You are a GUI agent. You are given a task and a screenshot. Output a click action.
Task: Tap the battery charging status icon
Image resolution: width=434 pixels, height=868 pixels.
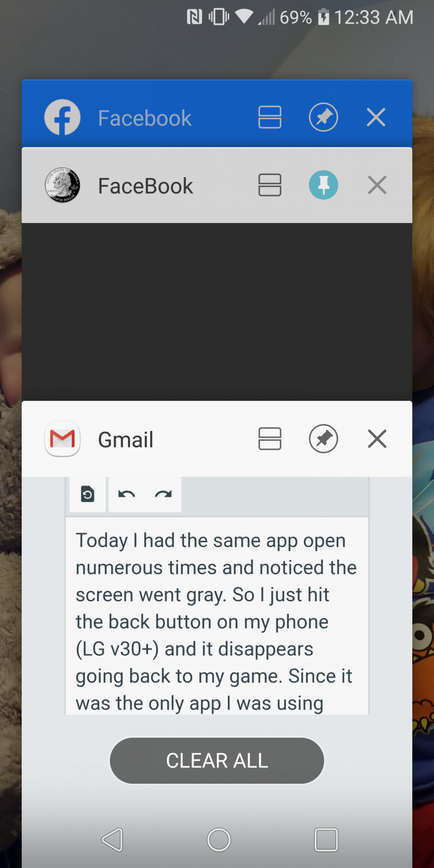323,17
